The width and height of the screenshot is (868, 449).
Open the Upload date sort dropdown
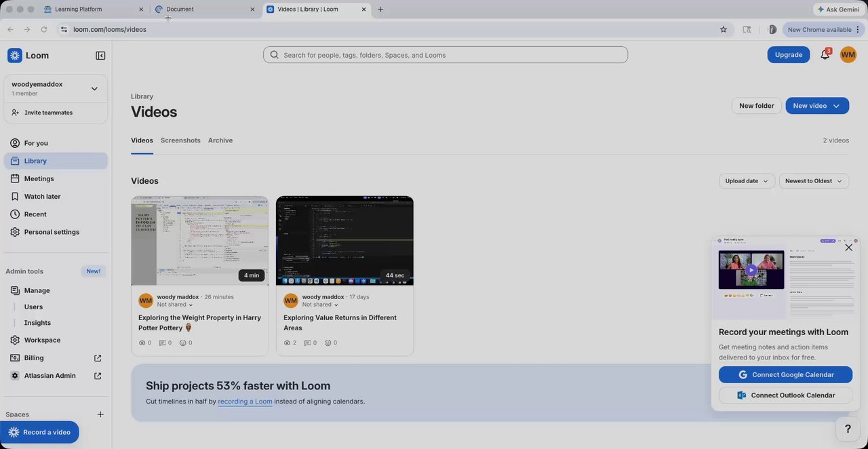(747, 181)
